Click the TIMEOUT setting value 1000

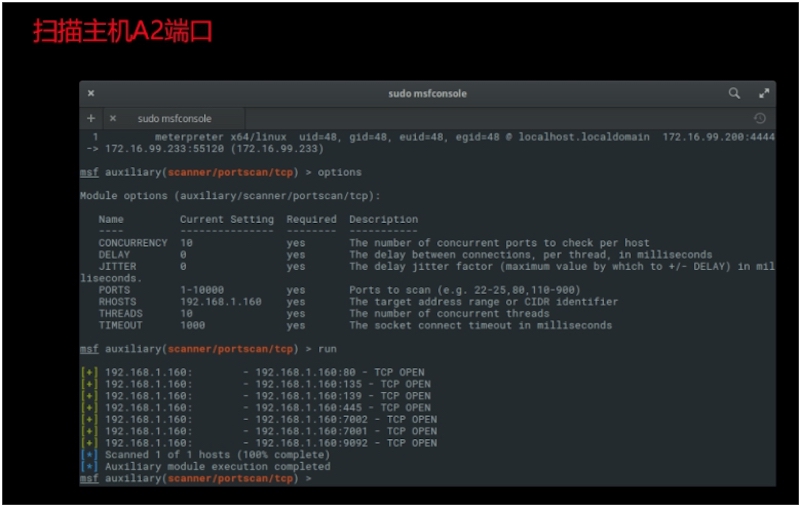[x=192, y=325]
